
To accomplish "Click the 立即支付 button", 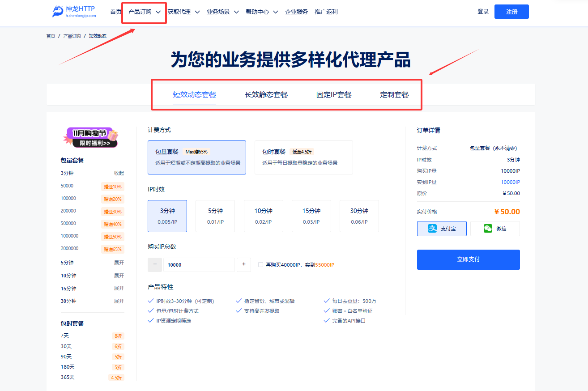I will tap(468, 259).
